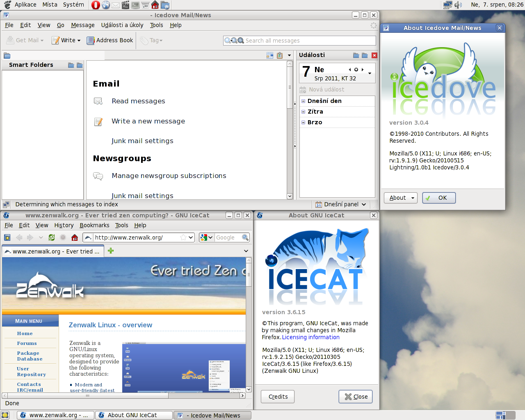Open the list all tabs dropdown in IceCat

(x=246, y=251)
